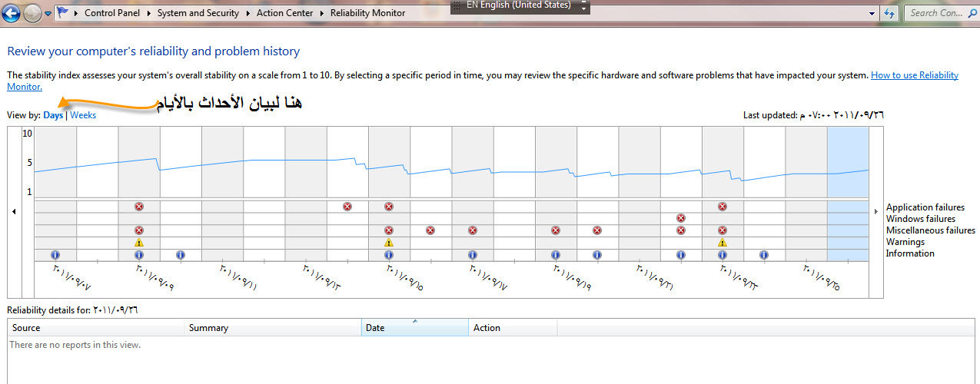
Task: Expand the address bar history dropdown
Action: [872, 13]
